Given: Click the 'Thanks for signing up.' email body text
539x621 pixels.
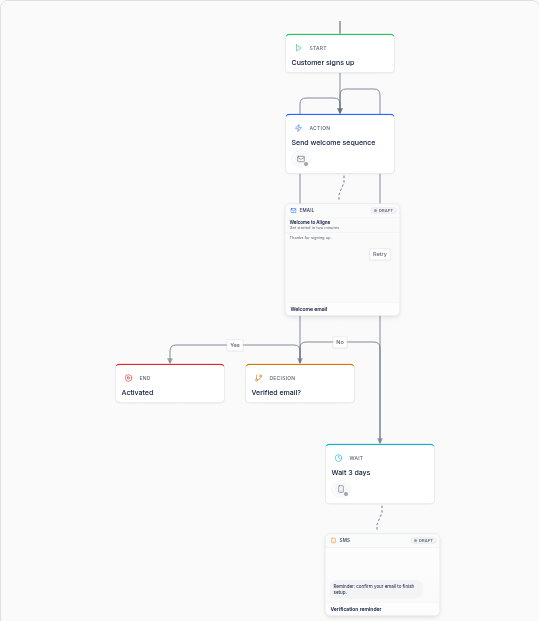Looking at the screenshot, I should [x=310, y=238].
